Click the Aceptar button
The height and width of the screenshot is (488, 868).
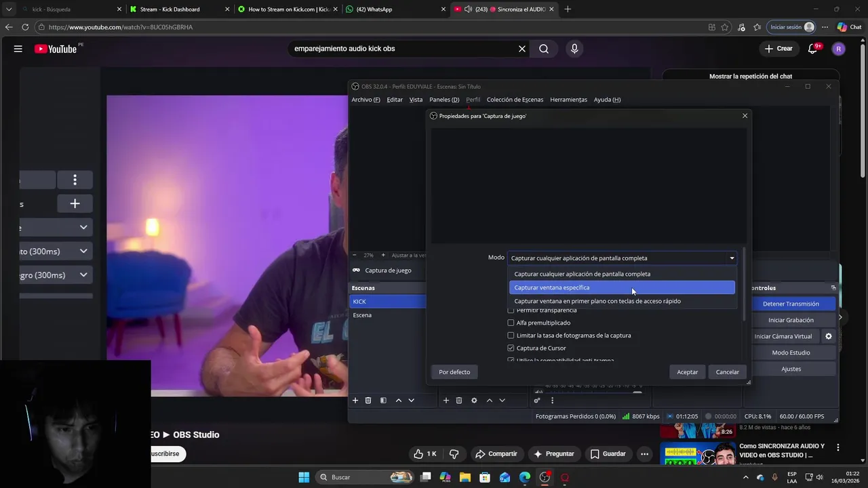point(687,372)
